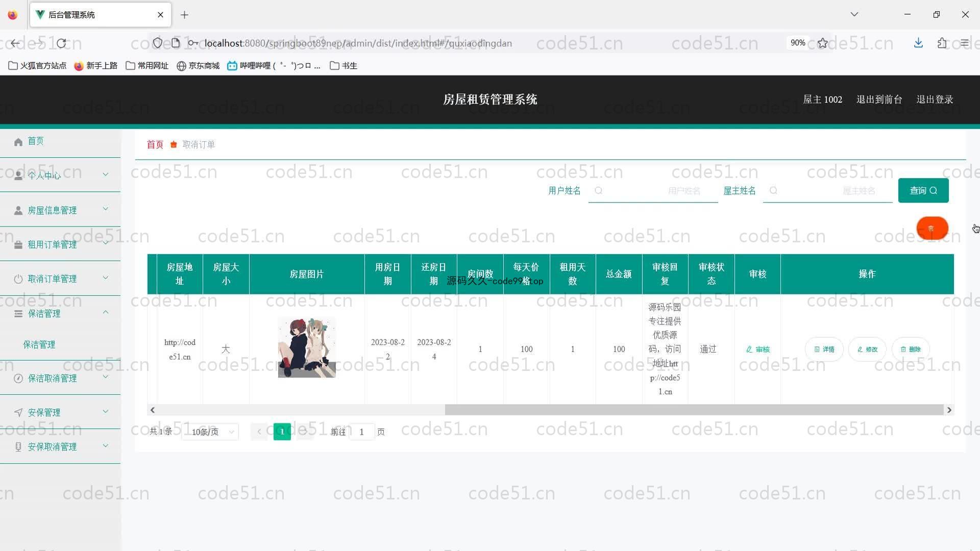Open the 火狐官方站点 bookmark
The height and width of the screenshot is (551, 980).
pos(37,65)
